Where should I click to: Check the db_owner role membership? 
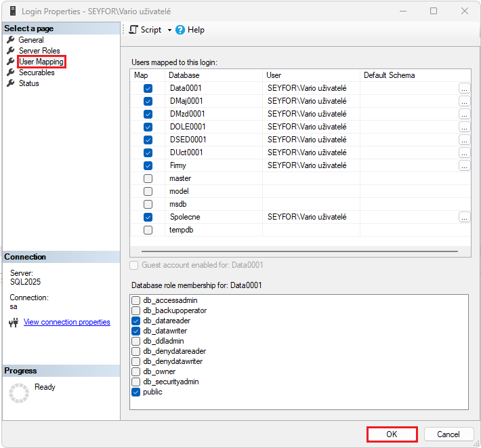tap(136, 371)
